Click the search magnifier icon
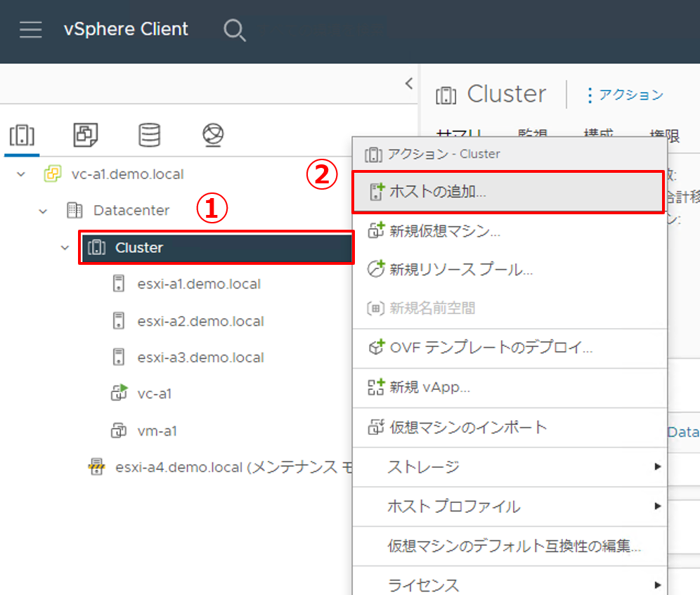 (234, 30)
